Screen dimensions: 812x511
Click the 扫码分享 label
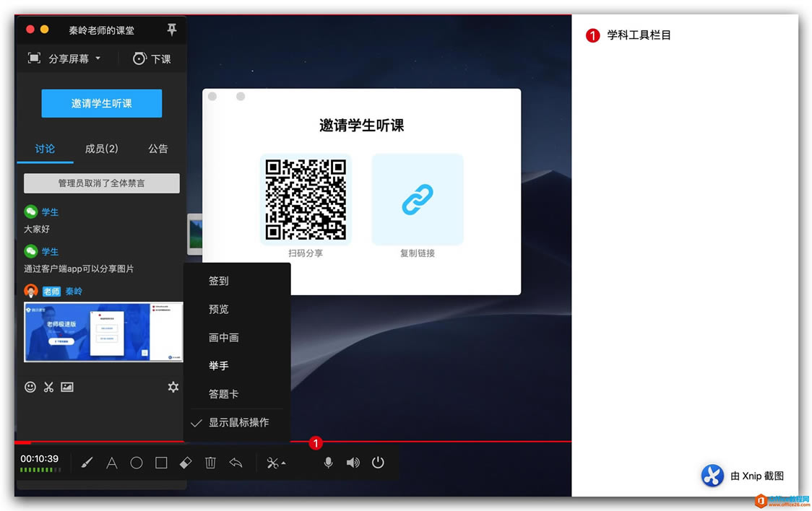306,253
